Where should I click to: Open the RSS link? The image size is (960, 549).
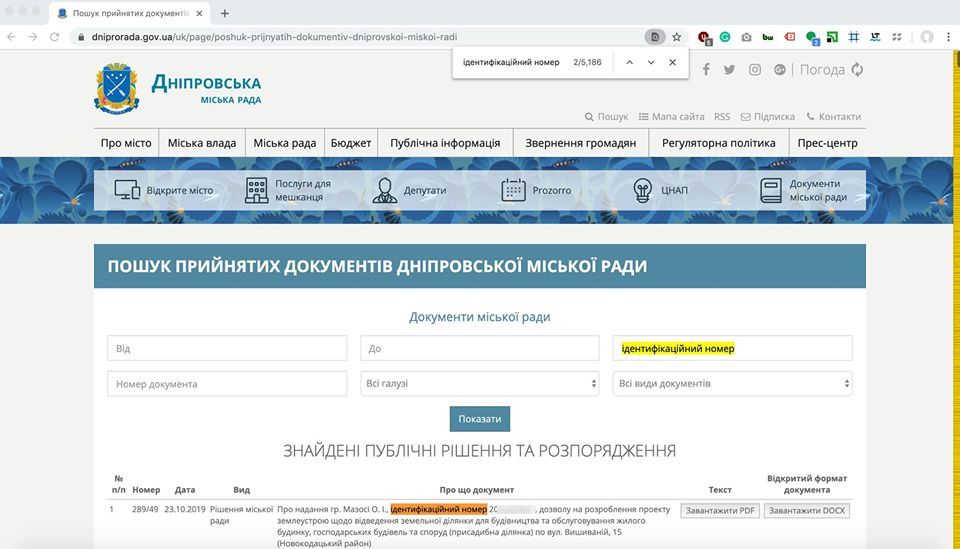coord(722,116)
